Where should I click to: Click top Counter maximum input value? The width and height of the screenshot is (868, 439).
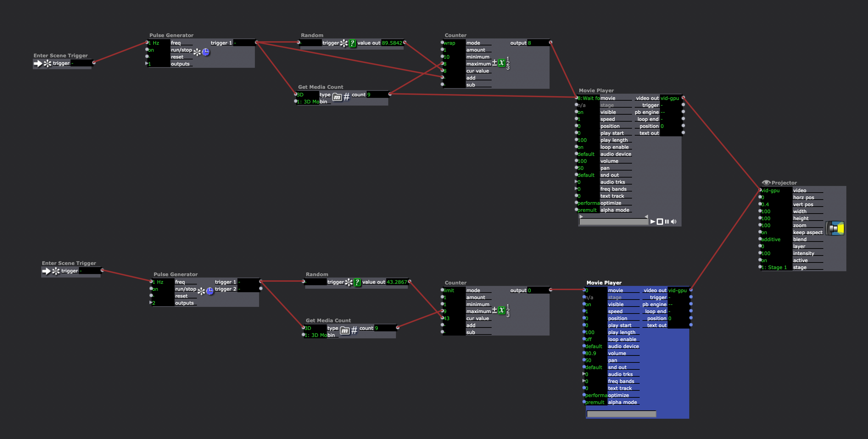click(x=454, y=64)
